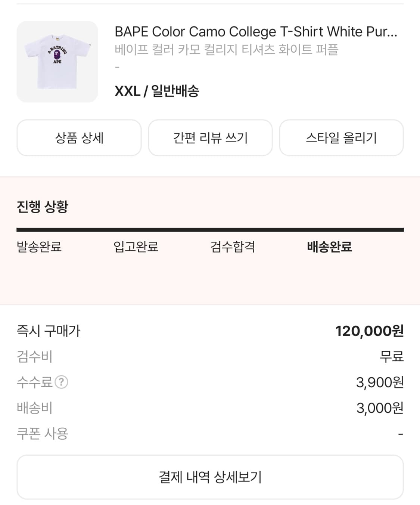Click the black order progress bar
This screenshot has width=420, height=505.
pyautogui.click(x=210, y=230)
